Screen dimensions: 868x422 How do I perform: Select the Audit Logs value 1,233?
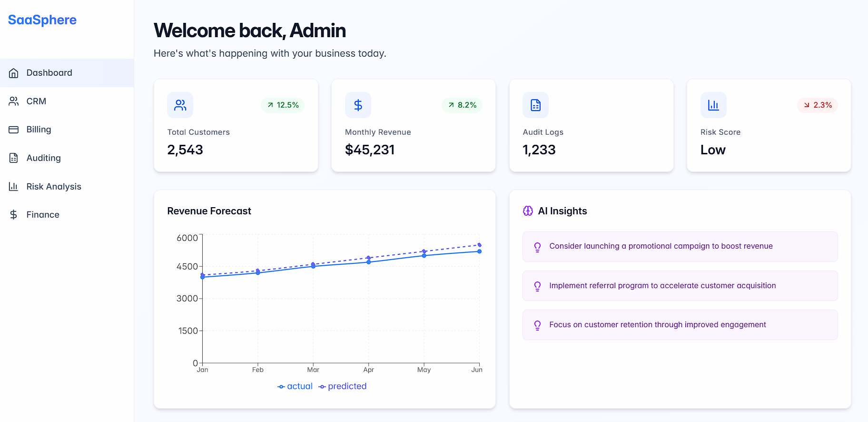[539, 150]
